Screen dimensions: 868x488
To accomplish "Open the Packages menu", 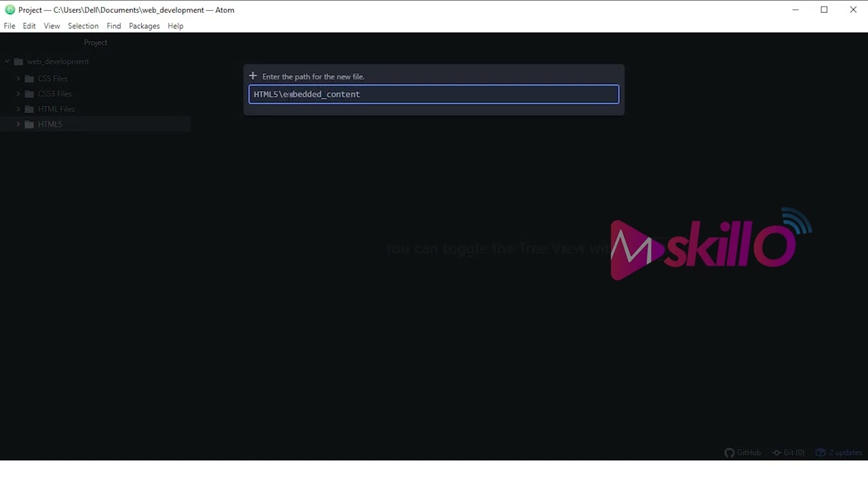I will point(144,26).
